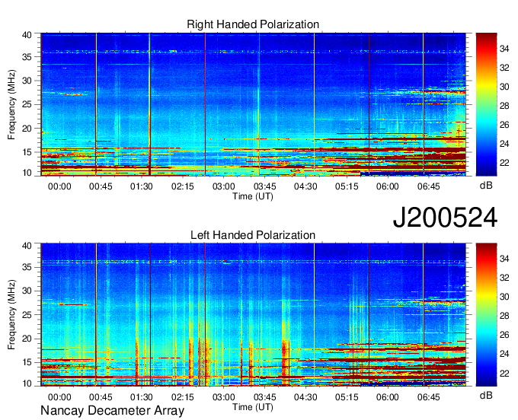This screenshot has height=420, width=518.
Task: Click the 34 value on the Right Handed color bar
Action: pyautogui.click(x=504, y=49)
